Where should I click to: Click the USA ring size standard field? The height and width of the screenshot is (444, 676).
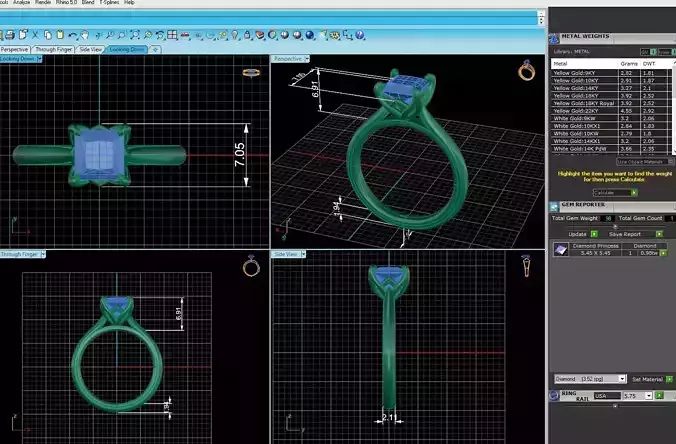[607, 395]
